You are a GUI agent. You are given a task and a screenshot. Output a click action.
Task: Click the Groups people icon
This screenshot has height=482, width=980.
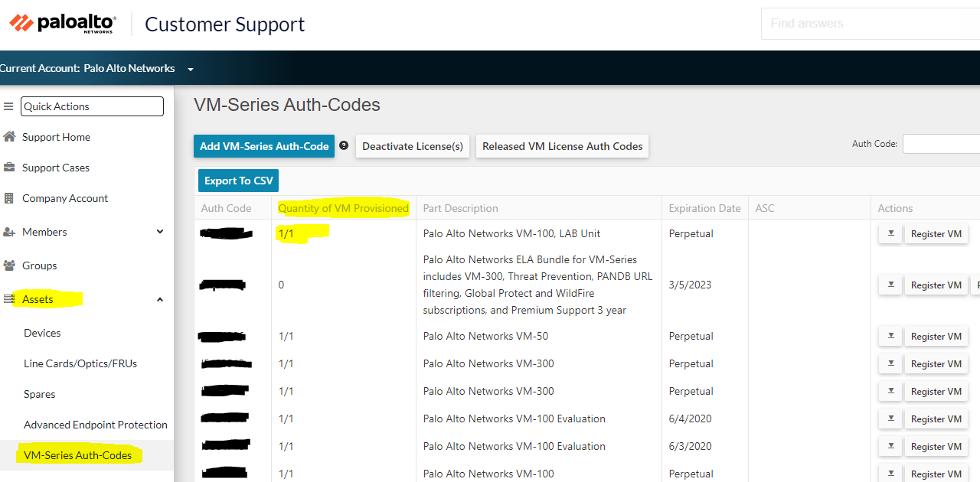9,265
